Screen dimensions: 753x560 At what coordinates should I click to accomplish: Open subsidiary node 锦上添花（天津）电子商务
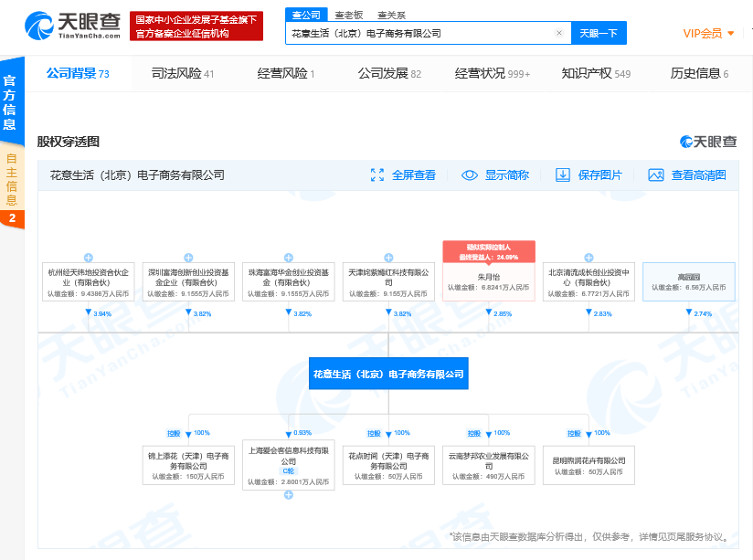pyautogui.click(x=188, y=465)
